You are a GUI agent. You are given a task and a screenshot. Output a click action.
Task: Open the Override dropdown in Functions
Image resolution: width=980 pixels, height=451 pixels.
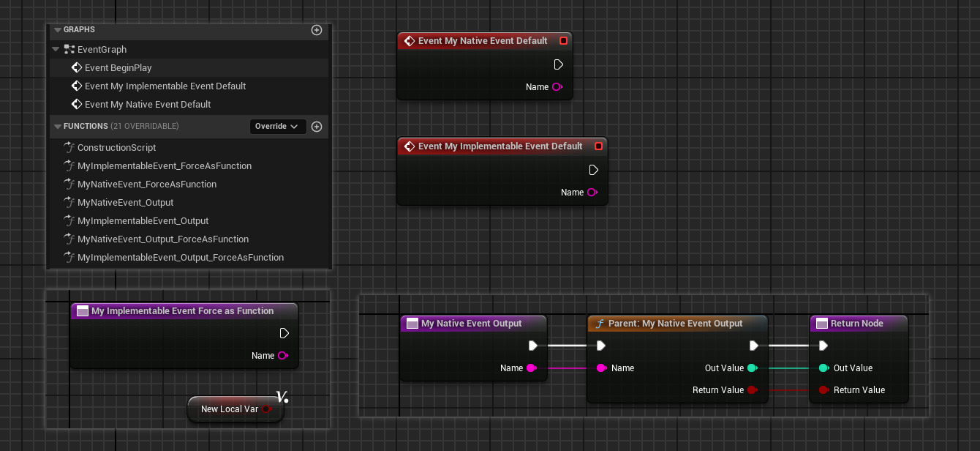277,127
